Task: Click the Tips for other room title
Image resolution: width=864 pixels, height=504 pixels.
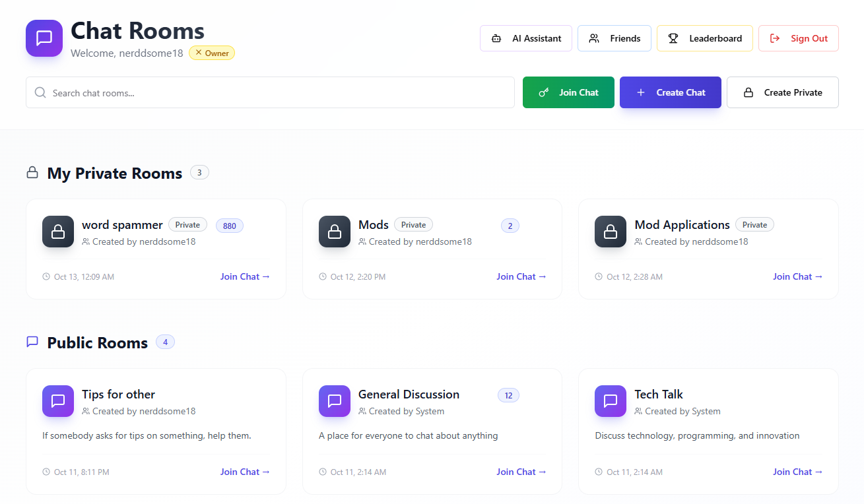Action: [118, 394]
